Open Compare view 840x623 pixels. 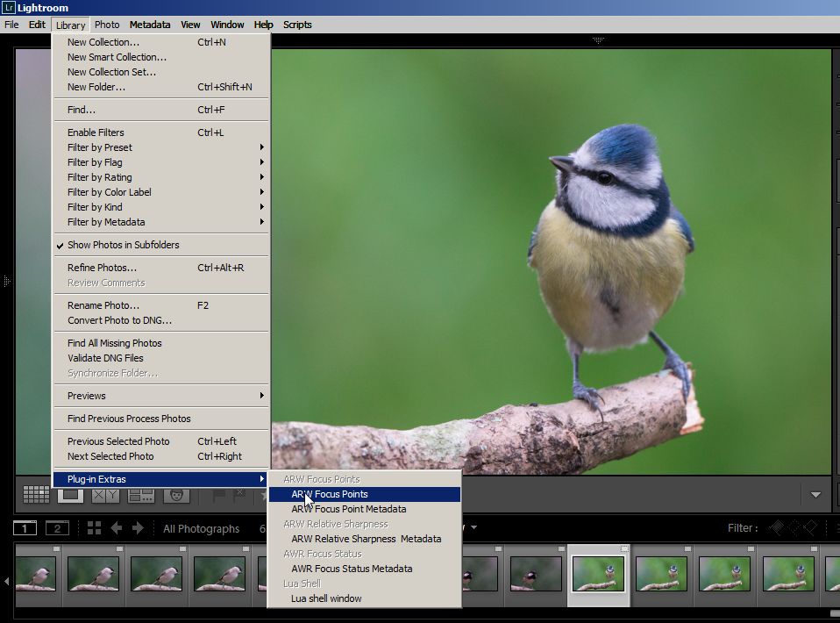click(105, 495)
